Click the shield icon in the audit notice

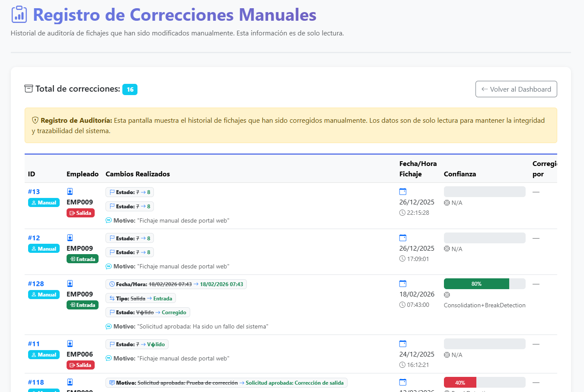(35, 121)
